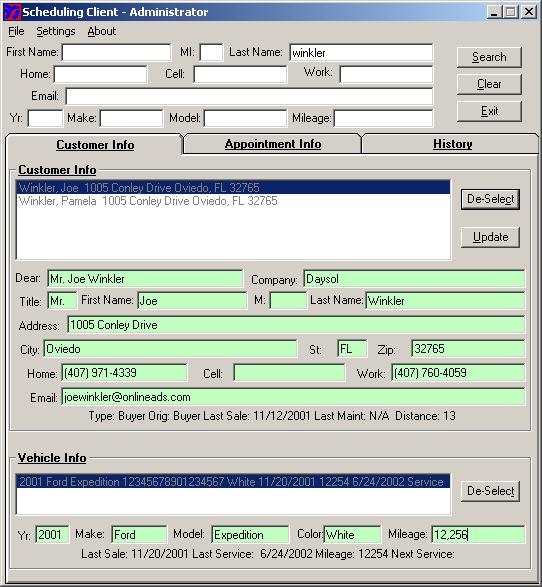Click the search MI field
This screenshot has width=542, height=587.
211,52
